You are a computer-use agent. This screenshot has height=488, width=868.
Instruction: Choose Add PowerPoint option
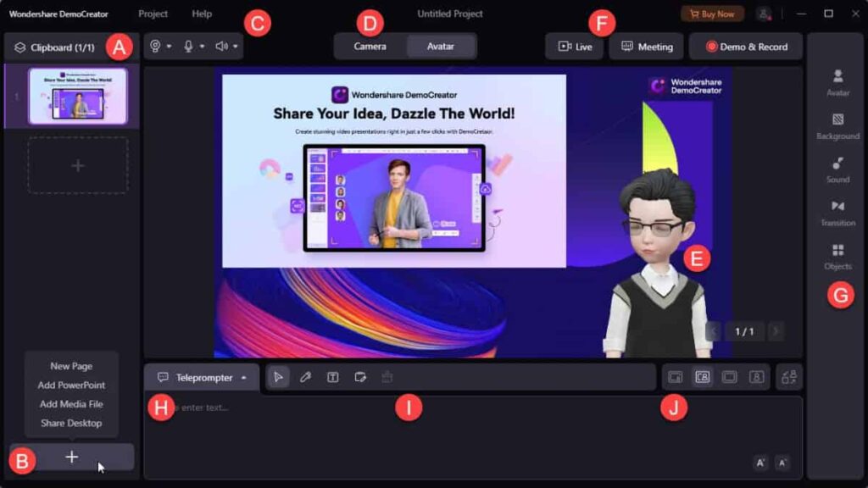71,385
